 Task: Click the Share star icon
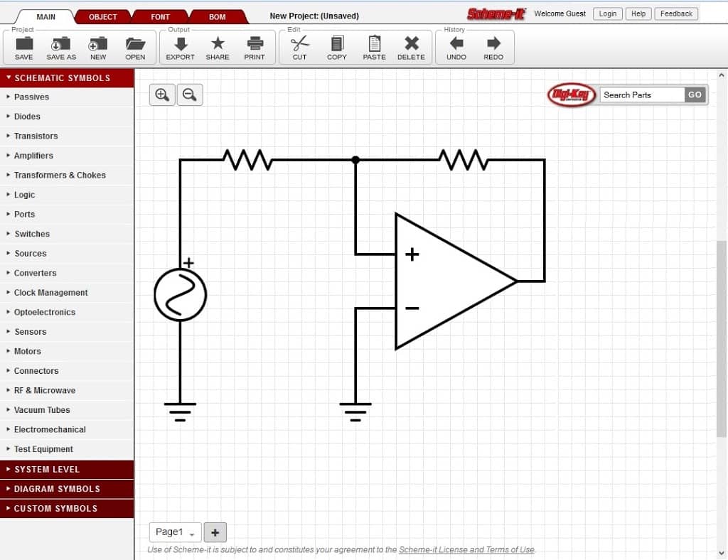click(218, 47)
